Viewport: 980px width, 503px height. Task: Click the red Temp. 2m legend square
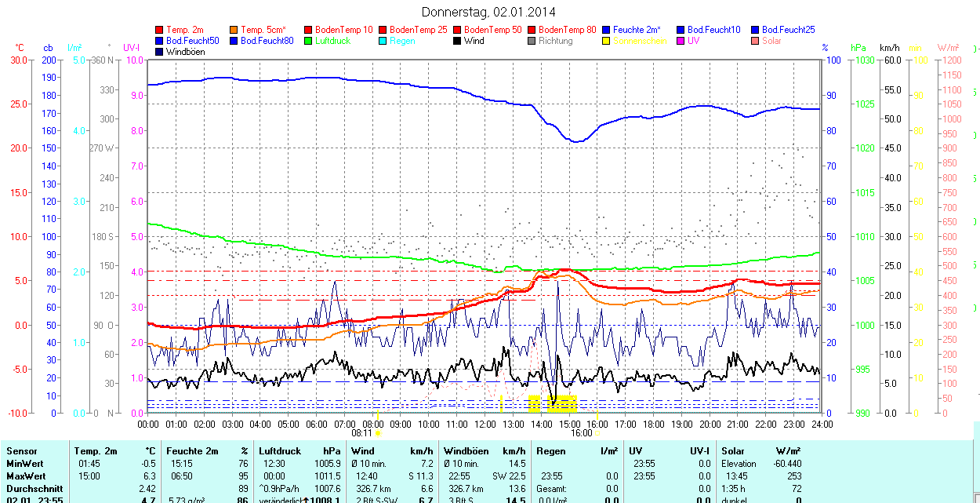pos(160,30)
